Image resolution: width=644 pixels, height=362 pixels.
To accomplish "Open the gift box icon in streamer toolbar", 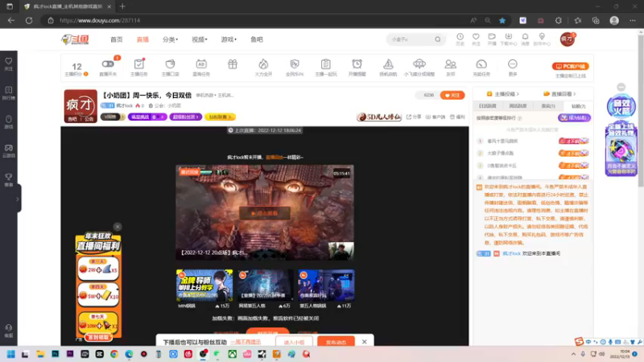I will click(233, 64).
